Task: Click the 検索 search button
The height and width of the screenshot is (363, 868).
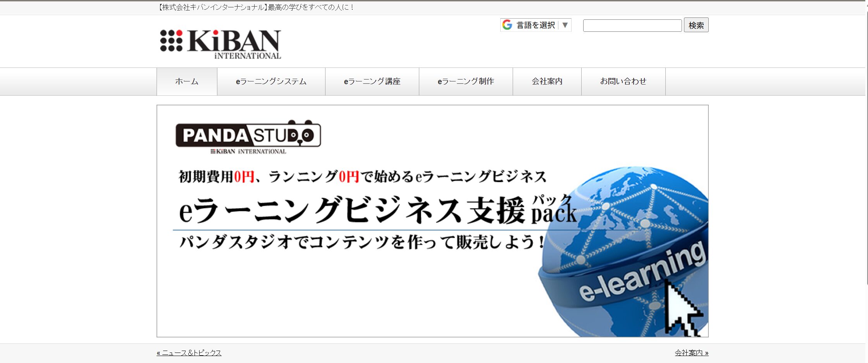Action: coord(696,25)
